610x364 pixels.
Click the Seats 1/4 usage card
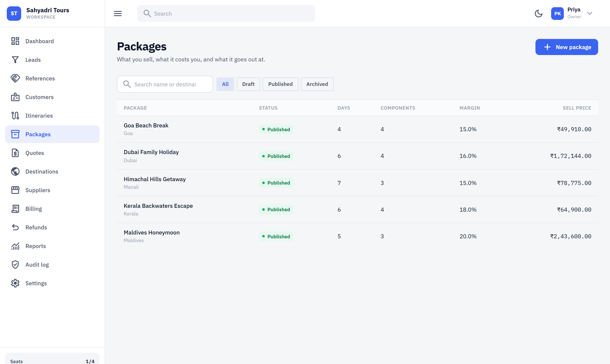tap(52, 359)
